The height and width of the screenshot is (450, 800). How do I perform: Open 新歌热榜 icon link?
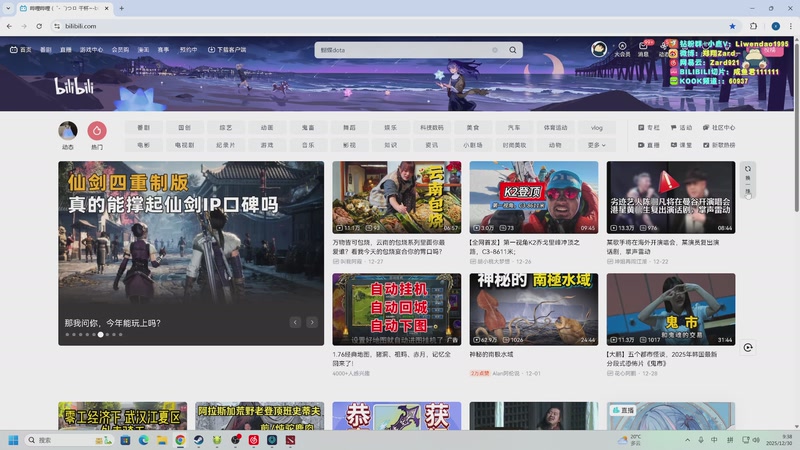pyautogui.click(x=719, y=145)
